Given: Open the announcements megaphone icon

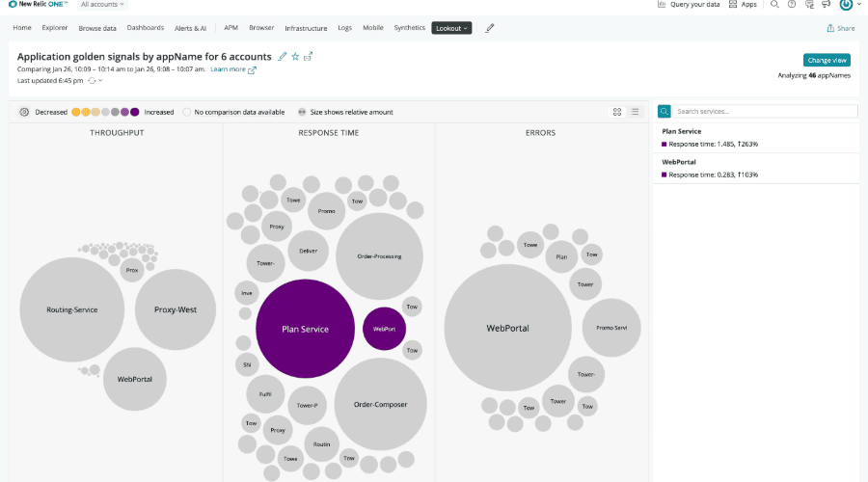Looking at the screenshot, I should tap(826, 5).
